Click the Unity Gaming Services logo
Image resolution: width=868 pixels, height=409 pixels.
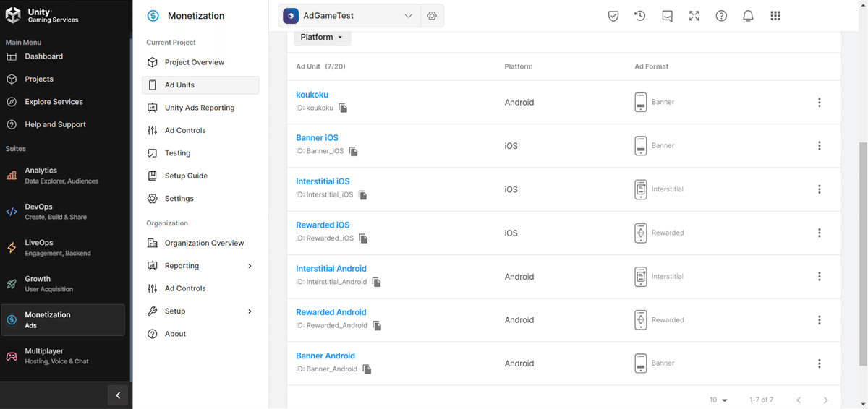point(42,15)
